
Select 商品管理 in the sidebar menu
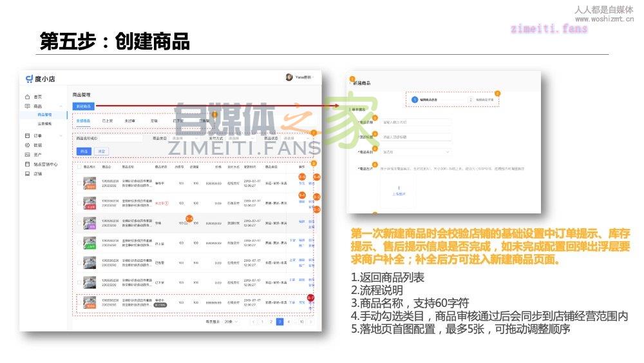(45, 115)
